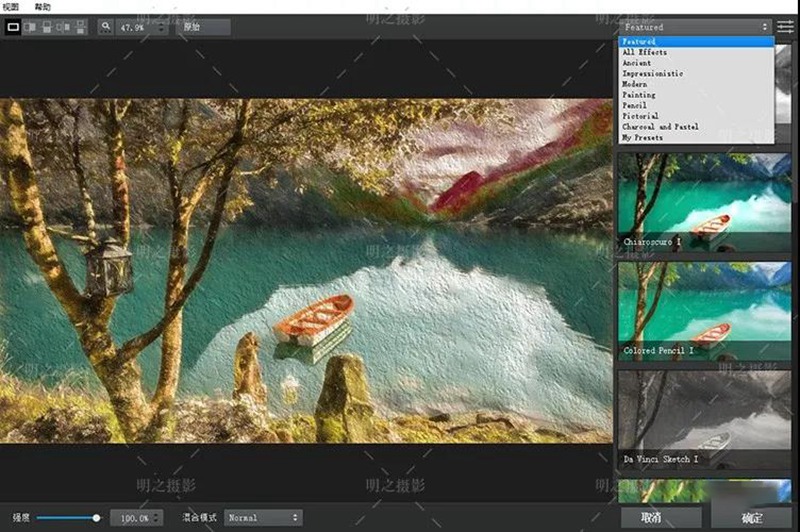Select Charcoal and Pastel category

pyautogui.click(x=660, y=127)
